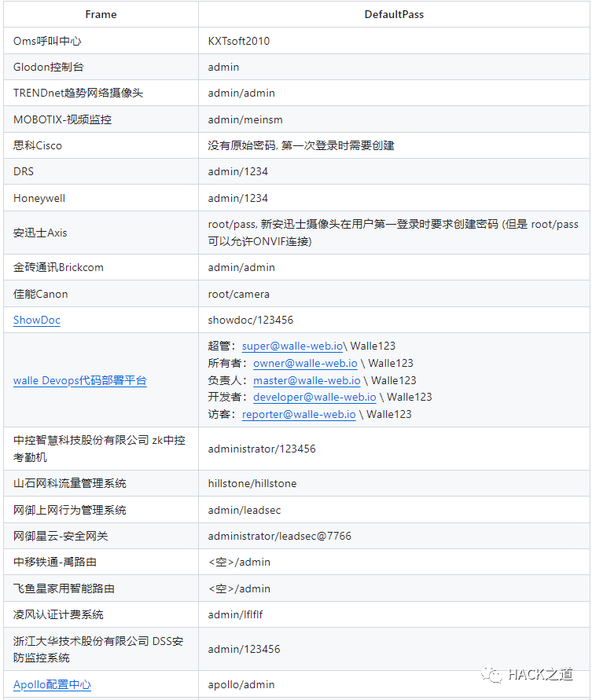
Task: Click the owner@walle-web.io email link
Action: click(305, 364)
